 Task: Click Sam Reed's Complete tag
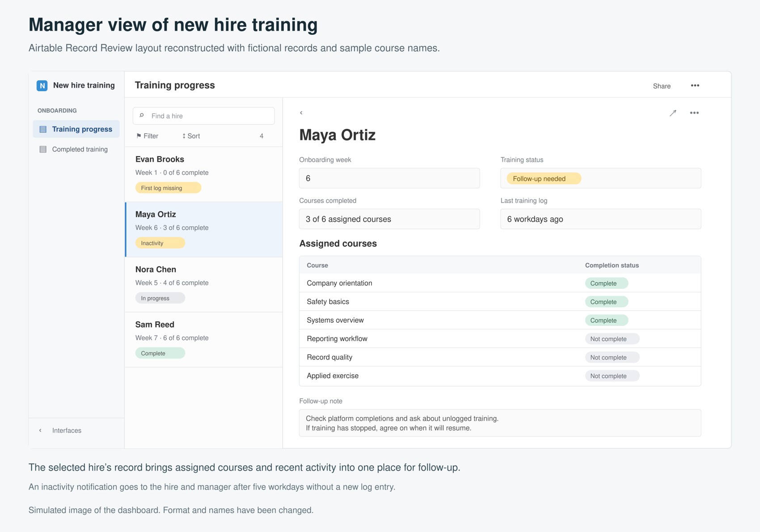[x=160, y=353]
